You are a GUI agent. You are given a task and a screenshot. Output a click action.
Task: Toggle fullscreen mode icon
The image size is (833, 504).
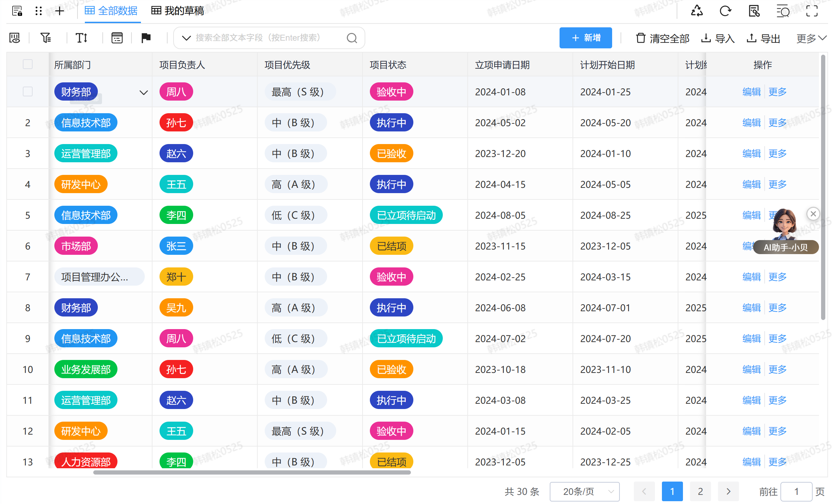click(812, 11)
